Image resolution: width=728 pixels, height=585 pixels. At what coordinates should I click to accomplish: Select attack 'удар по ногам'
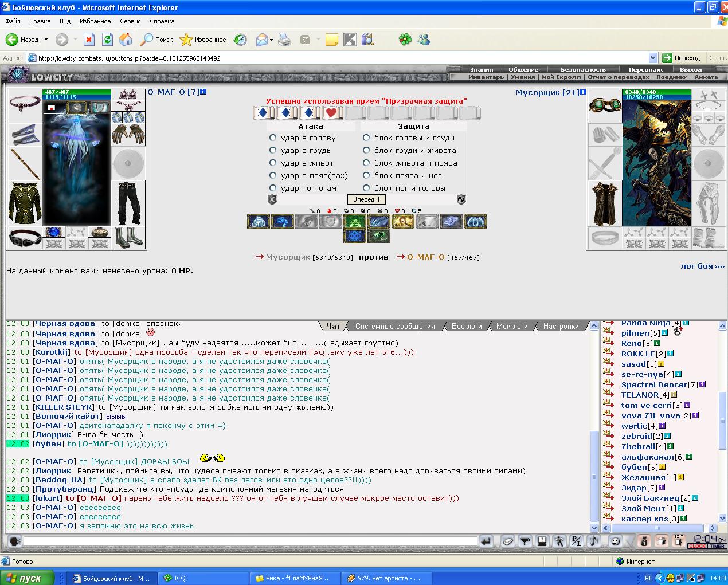[x=273, y=188]
